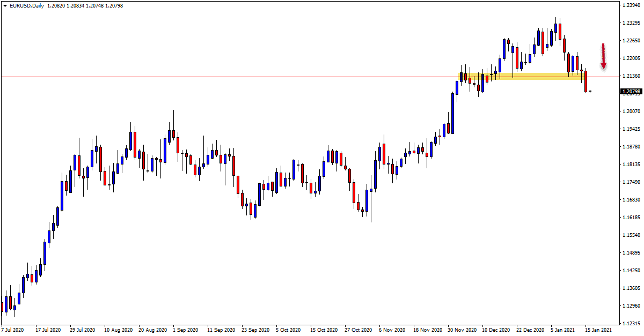The height and width of the screenshot is (336, 644).
Task: Click the 1.12315 price axis label
Action: click(x=631, y=324)
